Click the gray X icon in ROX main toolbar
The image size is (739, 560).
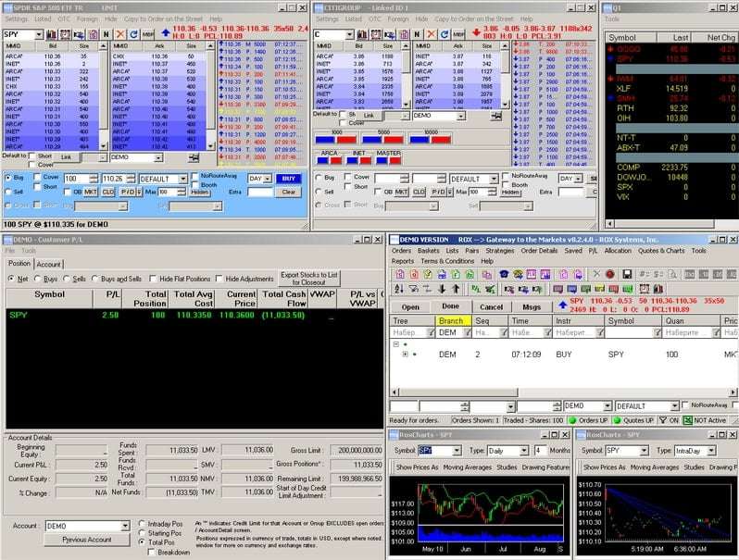click(x=596, y=274)
